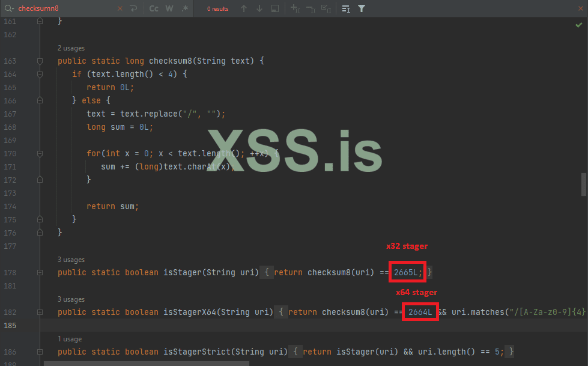Click the new line (multiline) search icon
This screenshot has height=366, width=588.
pyautogui.click(x=133, y=8)
